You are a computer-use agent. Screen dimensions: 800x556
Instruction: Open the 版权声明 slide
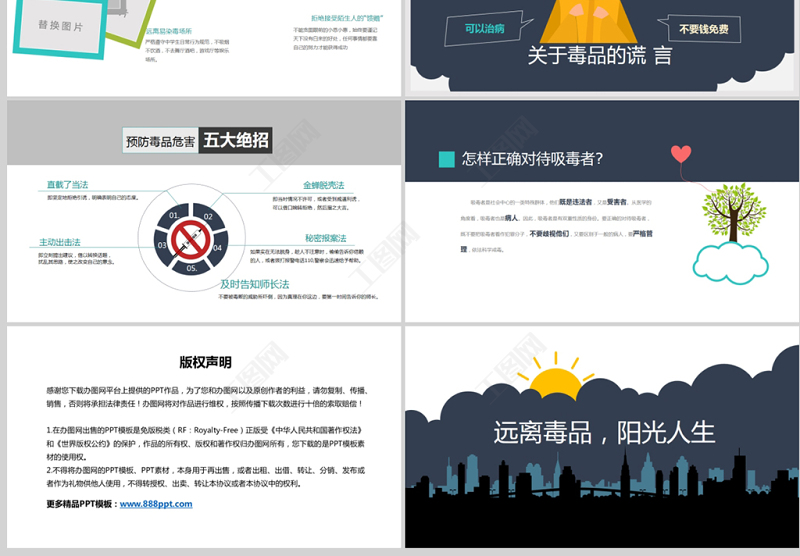tap(204, 436)
